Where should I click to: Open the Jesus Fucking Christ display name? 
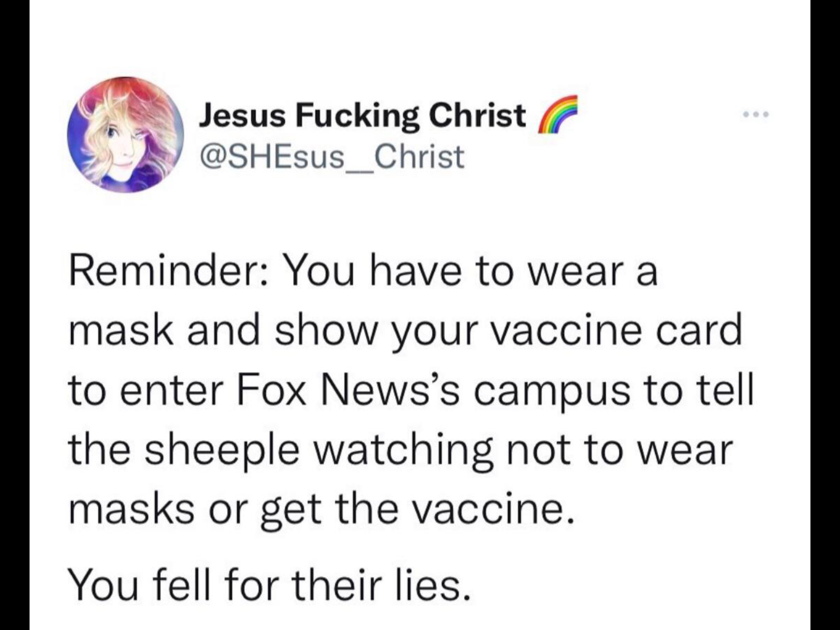362,116
